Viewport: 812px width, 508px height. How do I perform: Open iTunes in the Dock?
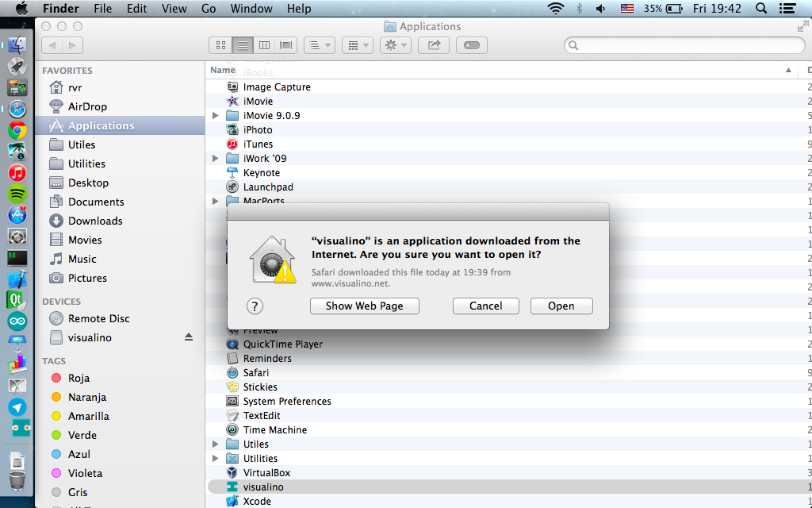click(x=17, y=172)
